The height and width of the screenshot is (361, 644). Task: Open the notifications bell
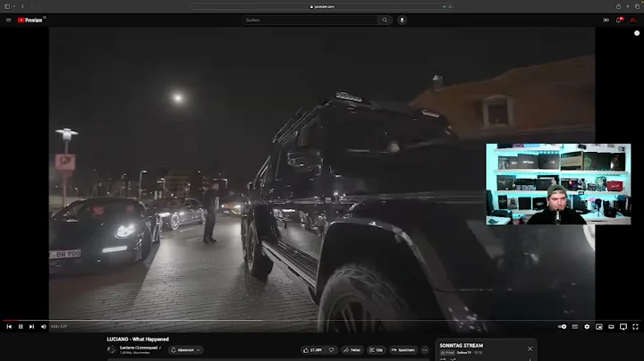619,20
